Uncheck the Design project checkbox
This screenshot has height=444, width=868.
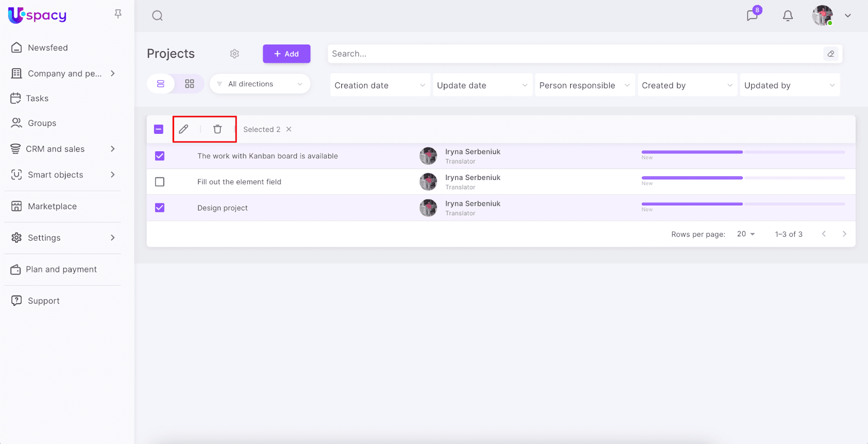pos(159,208)
